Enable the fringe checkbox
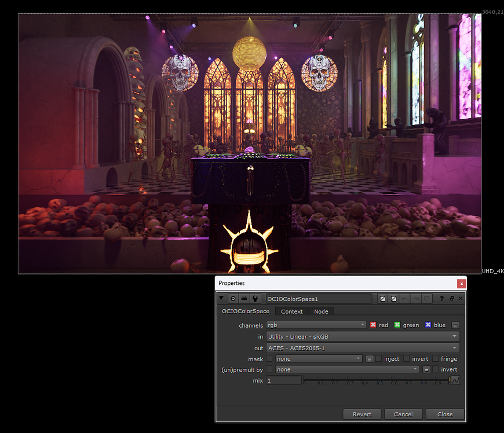This screenshot has width=504, height=433. (436, 358)
